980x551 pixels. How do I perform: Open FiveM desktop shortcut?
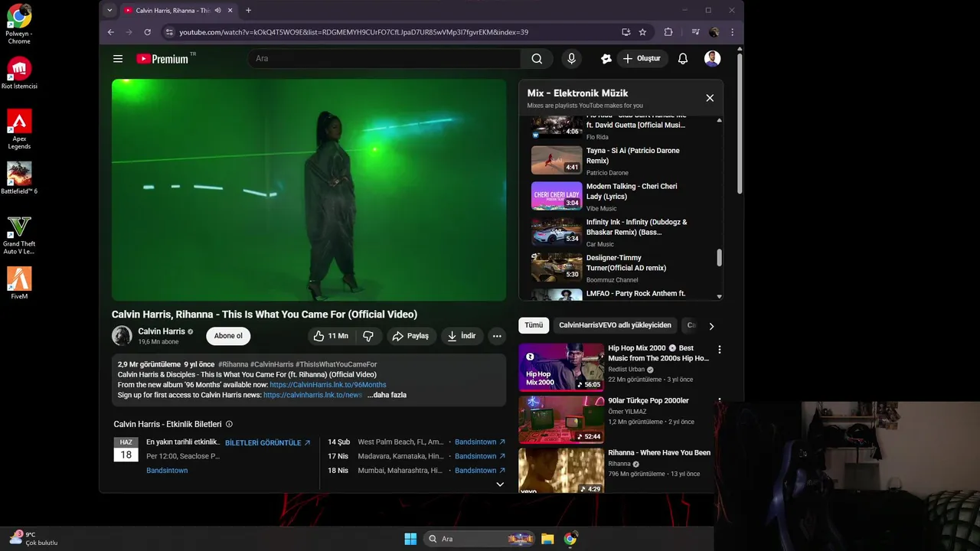(19, 283)
